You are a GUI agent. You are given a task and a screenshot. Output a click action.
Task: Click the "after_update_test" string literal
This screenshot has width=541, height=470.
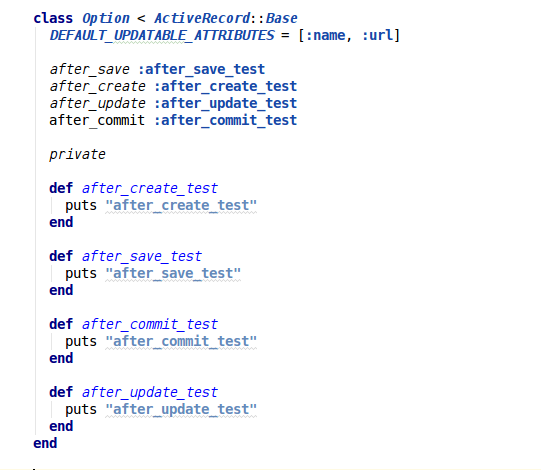(x=181, y=409)
